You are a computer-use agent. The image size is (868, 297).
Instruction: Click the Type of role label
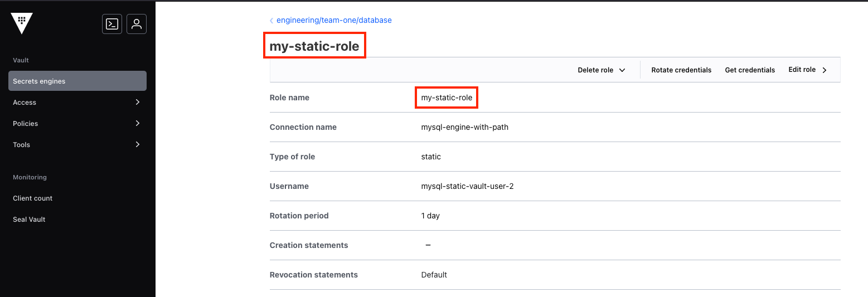click(x=292, y=157)
